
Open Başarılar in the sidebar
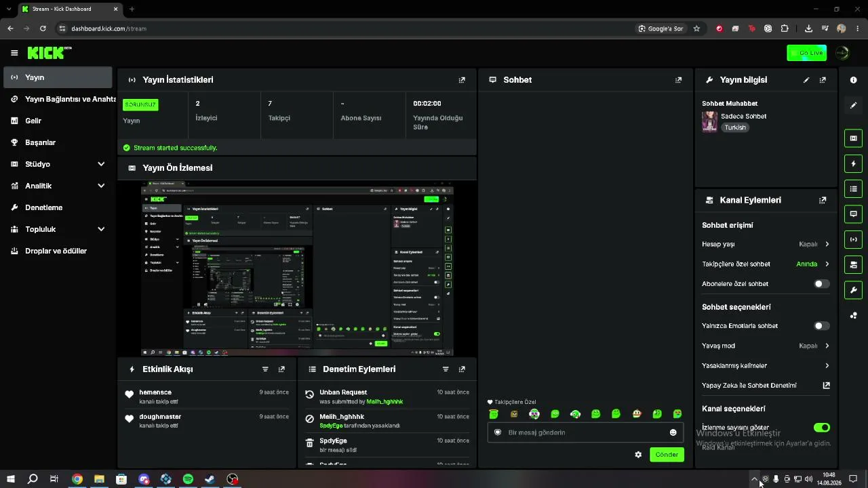[x=58, y=142]
